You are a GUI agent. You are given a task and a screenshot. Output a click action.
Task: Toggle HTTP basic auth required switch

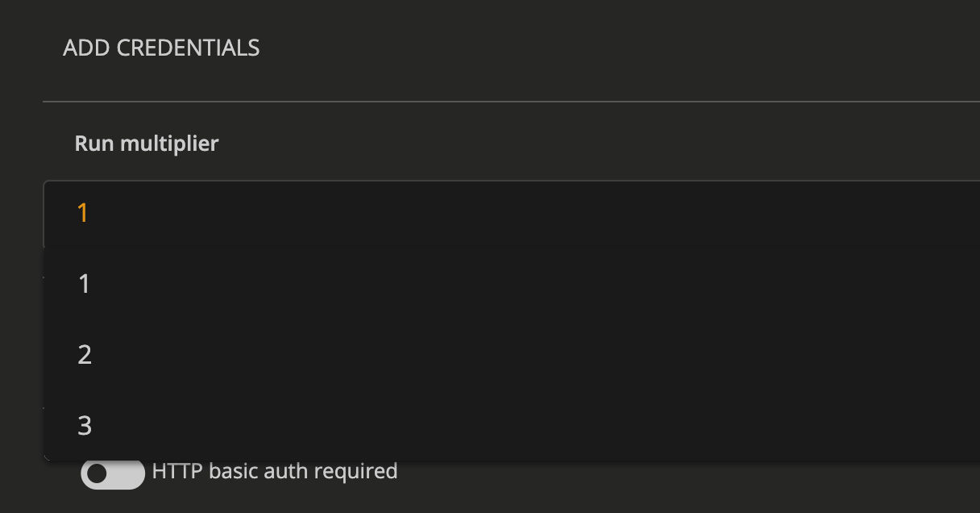[x=112, y=473]
